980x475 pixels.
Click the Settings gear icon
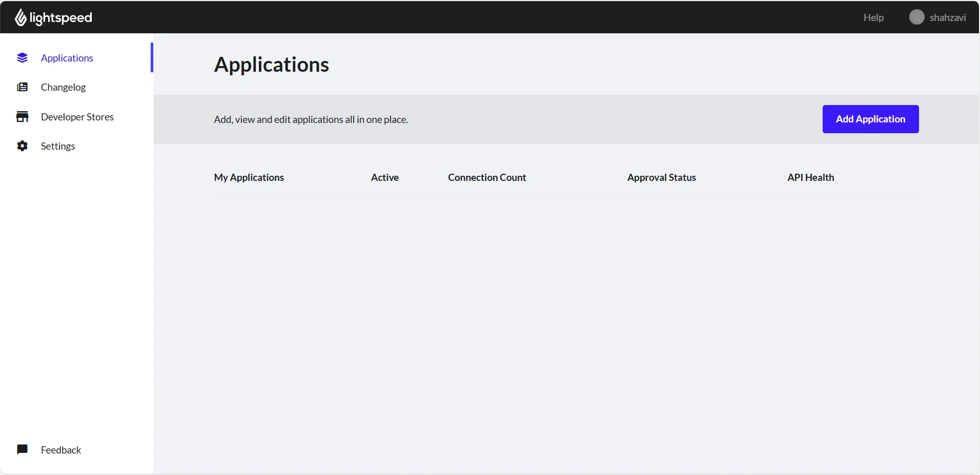click(x=22, y=146)
